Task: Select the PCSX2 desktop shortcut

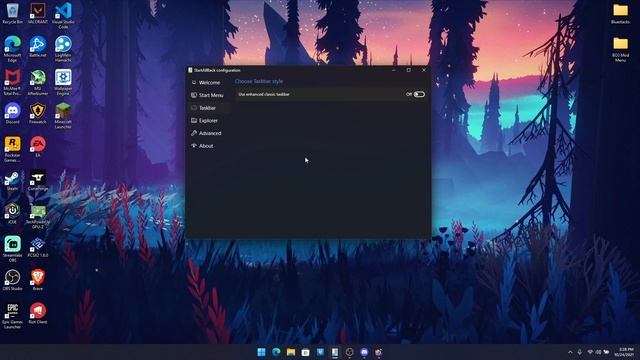Action: pos(38,247)
